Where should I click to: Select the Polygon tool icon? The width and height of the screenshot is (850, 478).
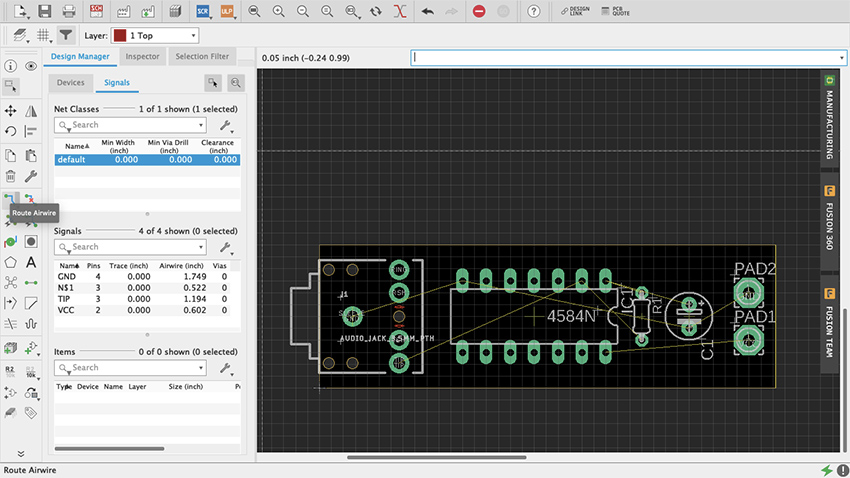pos(10,262)
